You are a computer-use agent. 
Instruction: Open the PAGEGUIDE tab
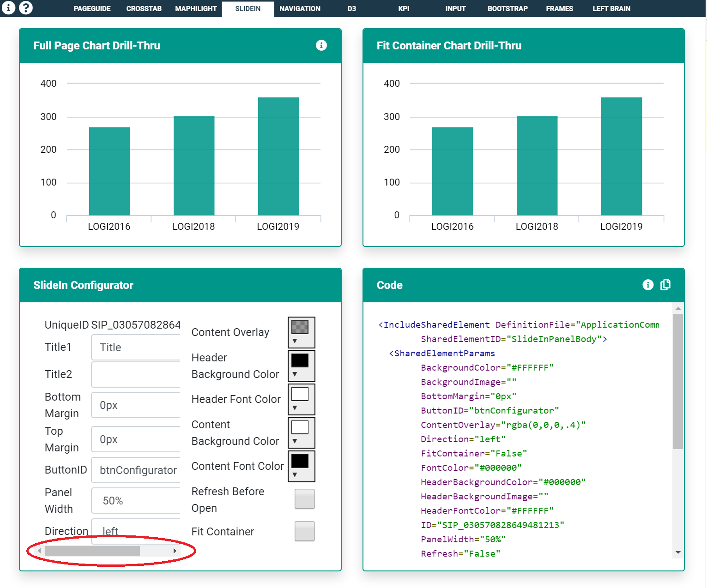[92, 8]
